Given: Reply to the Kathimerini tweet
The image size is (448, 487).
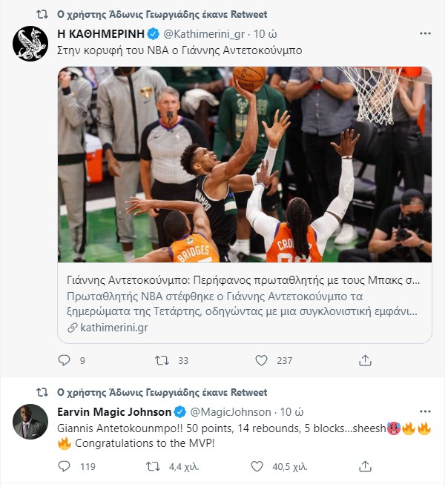Looking at the screenshot, I should [x=64, y=360].
